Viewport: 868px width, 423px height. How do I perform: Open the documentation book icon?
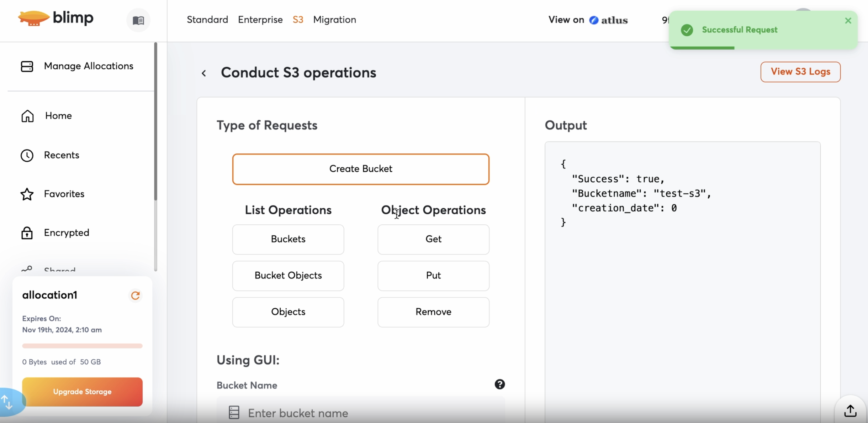tap(138, 20)
